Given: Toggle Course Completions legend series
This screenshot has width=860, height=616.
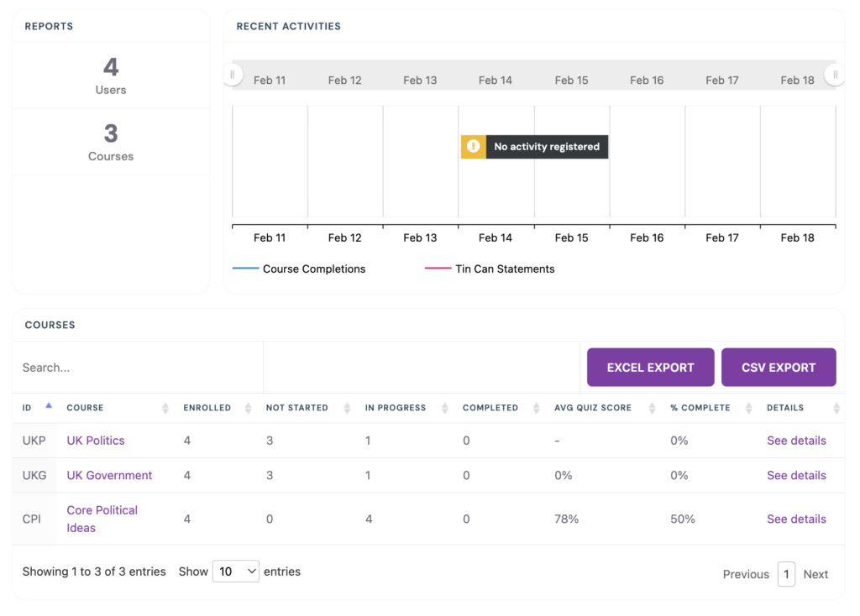Looking at the screenshot, I should [x=299, y=269].
